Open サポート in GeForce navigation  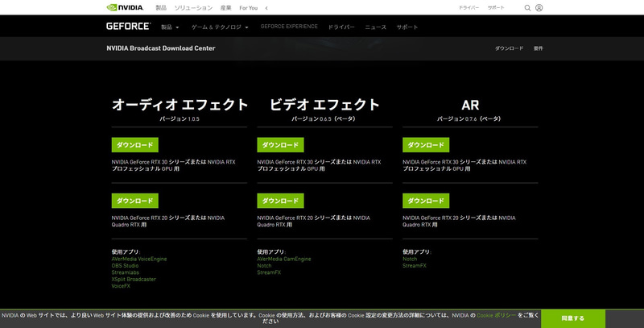point(407,27)
